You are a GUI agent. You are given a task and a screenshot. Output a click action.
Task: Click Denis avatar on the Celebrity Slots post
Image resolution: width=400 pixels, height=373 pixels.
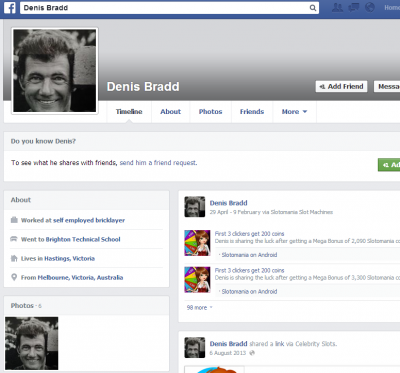195,348
